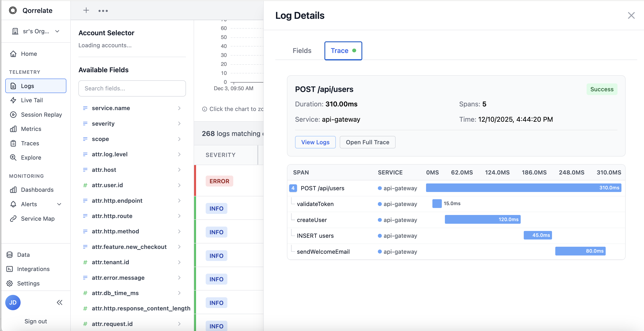644x331 pixels.
Task: Open Dashboards under Monitoring
Action: pos(37,190)
